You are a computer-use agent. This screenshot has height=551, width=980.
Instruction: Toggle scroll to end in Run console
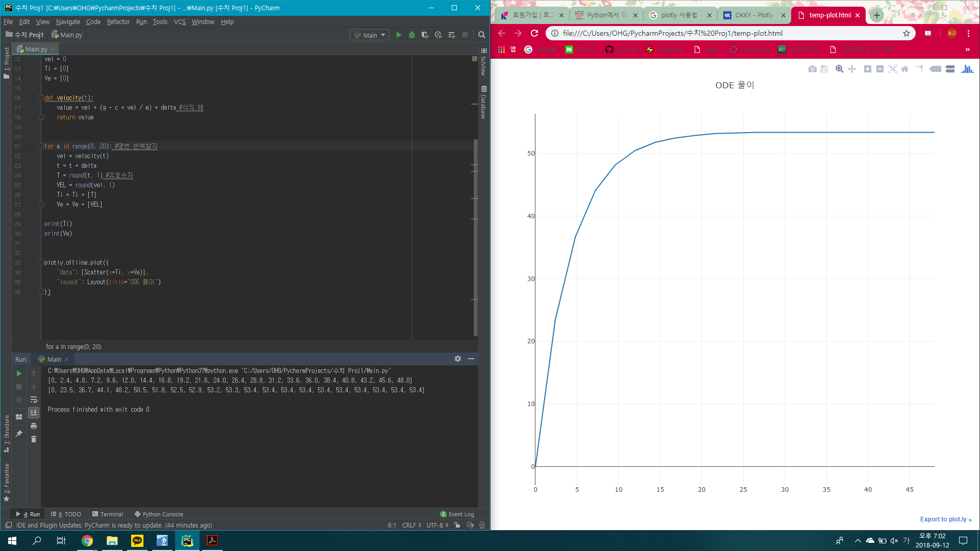pyautogui.click(x=34, y=412)
